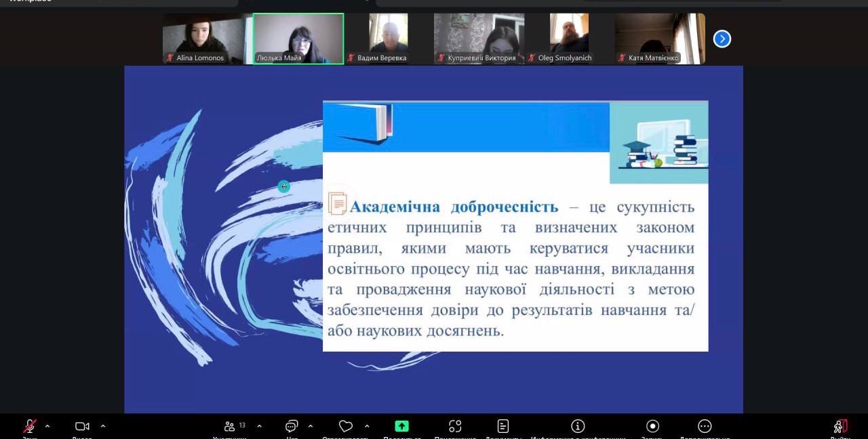The image size is (868, 439).
Task: Open the chat panel
Action: coord(292,426)
